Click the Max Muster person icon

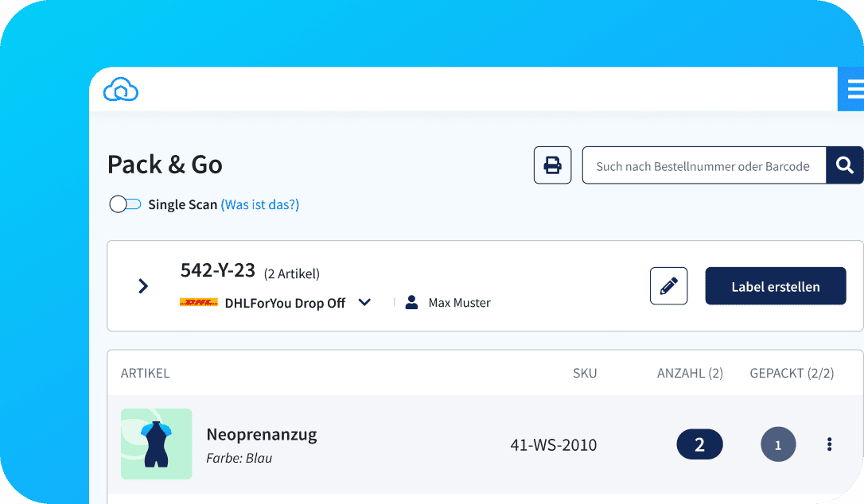(x=411, y=303)
